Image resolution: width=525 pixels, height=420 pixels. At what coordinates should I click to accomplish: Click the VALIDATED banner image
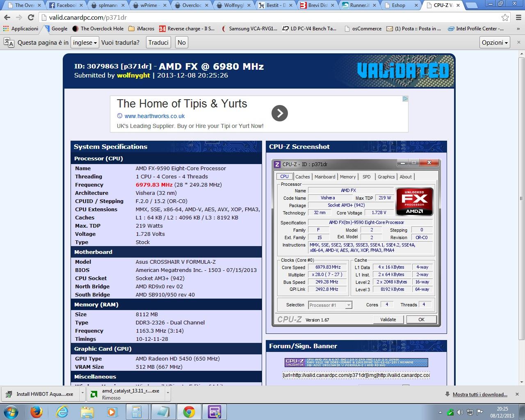pyautogui.click(x=403, y=71)
